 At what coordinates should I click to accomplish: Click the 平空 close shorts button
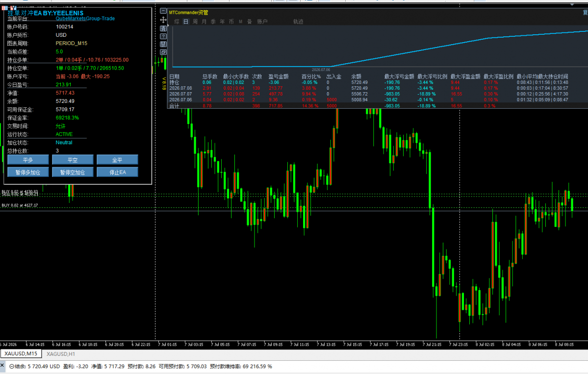point(73,160)
